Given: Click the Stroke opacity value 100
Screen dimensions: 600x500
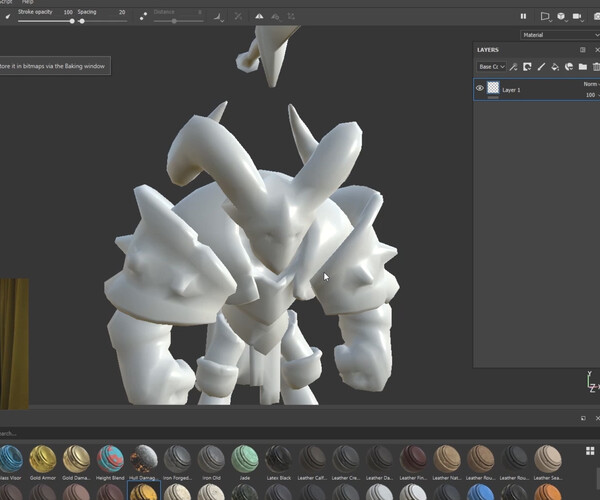Looking at the screenshot, I should [x=68, y=12].
